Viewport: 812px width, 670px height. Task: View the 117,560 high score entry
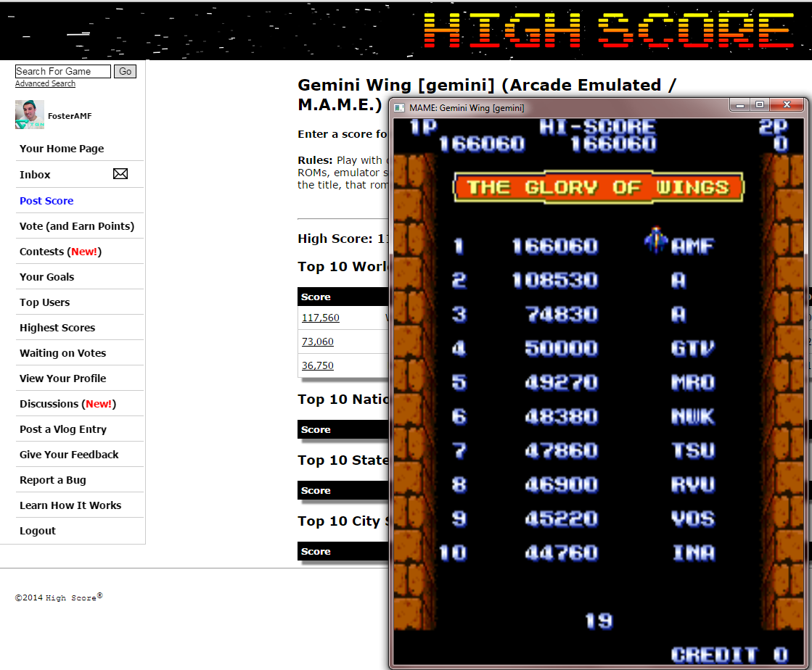click(x=319, y=318)
